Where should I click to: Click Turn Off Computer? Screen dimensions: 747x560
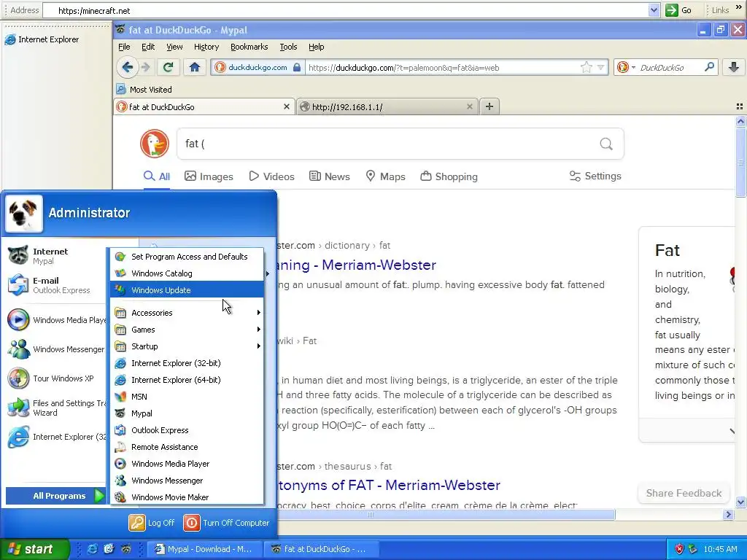pos(226,522)
